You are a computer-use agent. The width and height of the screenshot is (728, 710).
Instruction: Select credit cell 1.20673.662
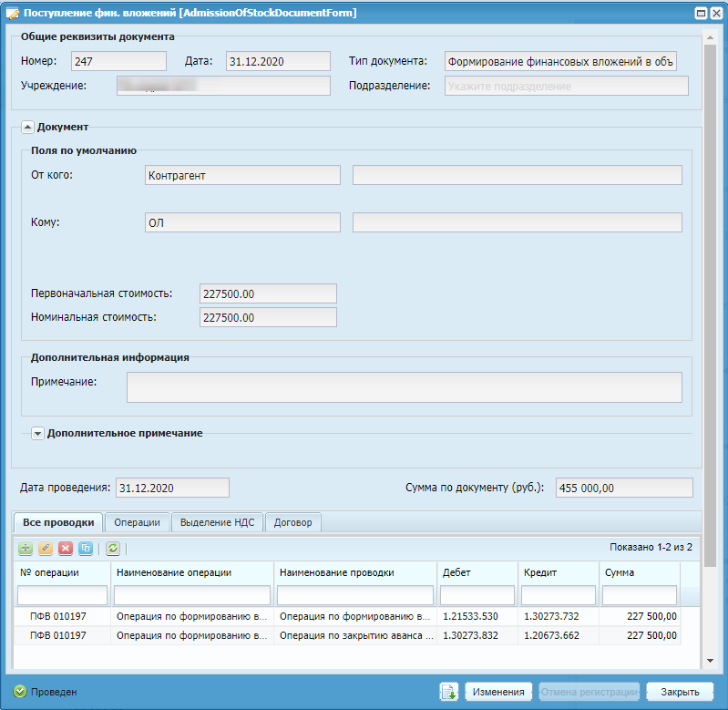(x=559, y=635)
